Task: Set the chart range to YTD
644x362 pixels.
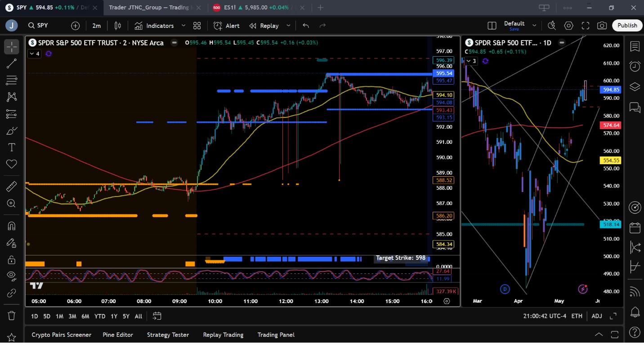Action: [x=100, y=316]
